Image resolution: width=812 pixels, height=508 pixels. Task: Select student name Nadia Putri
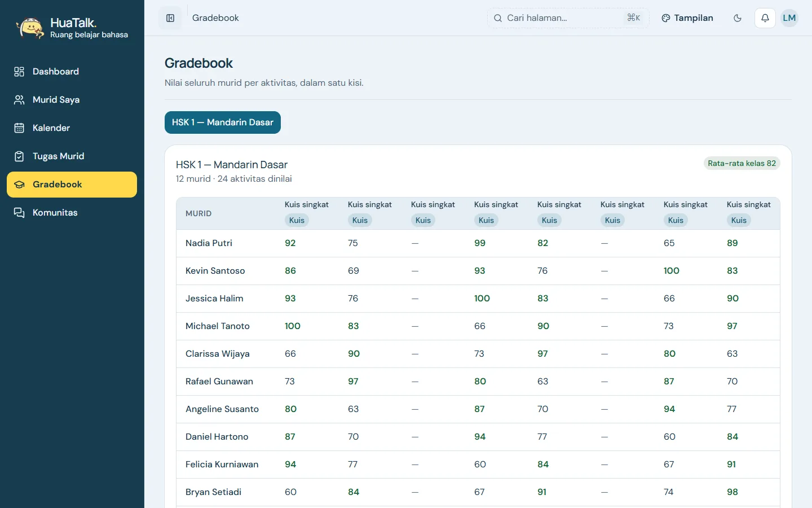tap(209, 243)
